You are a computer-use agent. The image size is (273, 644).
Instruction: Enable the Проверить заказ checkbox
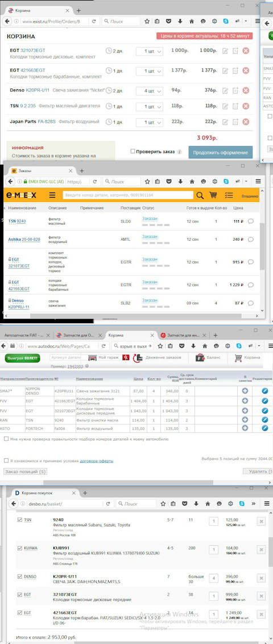click(133, 152)
